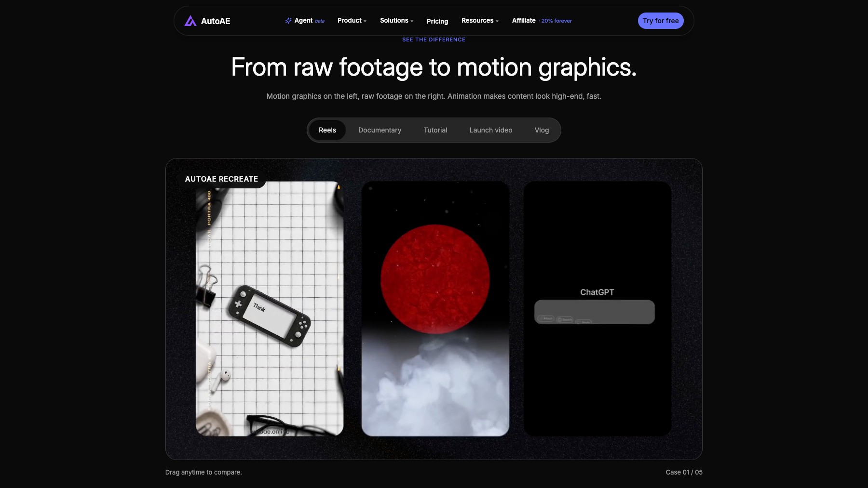Viewport: 868px width, 488px height.
Task: Switch to the Vlog tab
Action: pyautogui.click(x=542, y=130)
